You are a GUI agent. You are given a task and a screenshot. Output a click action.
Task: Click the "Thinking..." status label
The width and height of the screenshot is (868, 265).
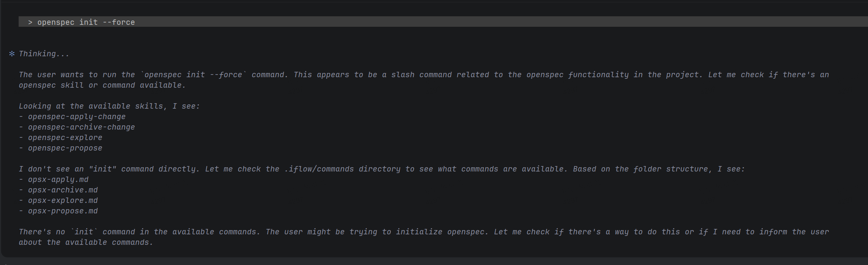tap(44, 54)
